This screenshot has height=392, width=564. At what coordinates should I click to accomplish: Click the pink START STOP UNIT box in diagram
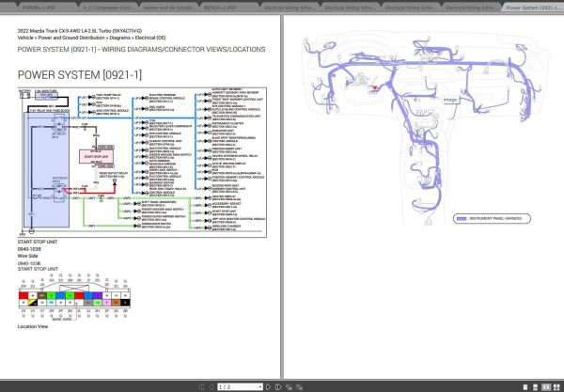96,156
